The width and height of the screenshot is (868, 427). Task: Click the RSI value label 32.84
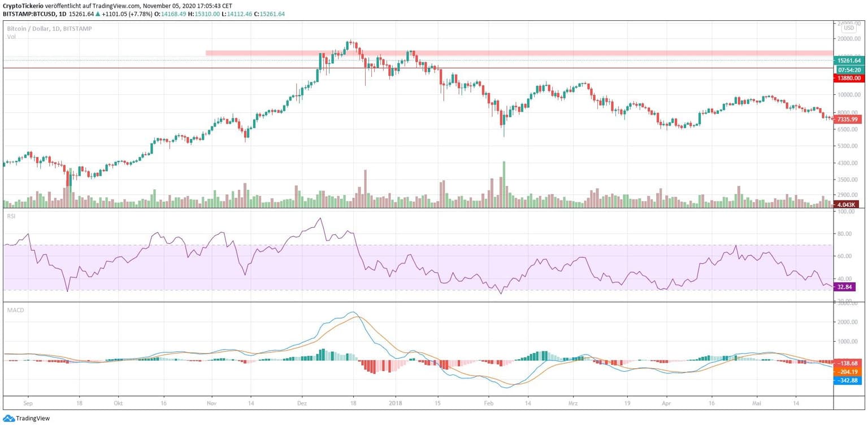(x=845, y=287)
